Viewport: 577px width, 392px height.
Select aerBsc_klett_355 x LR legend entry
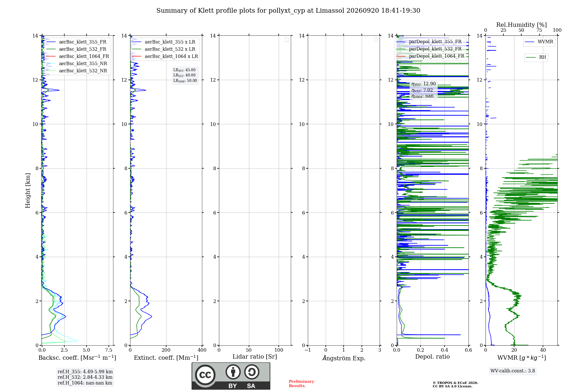click(x=164, y=42)
